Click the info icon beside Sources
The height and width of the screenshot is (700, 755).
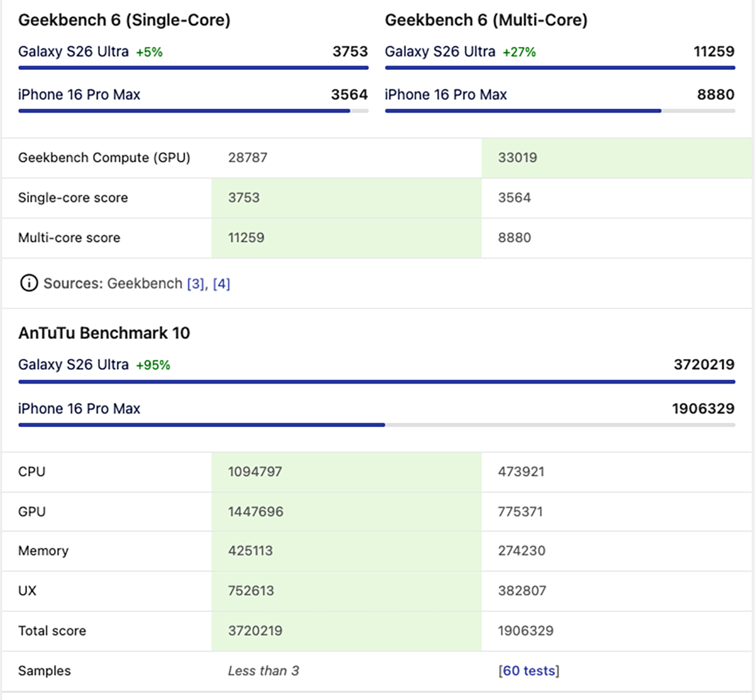[x=29, y=284]
